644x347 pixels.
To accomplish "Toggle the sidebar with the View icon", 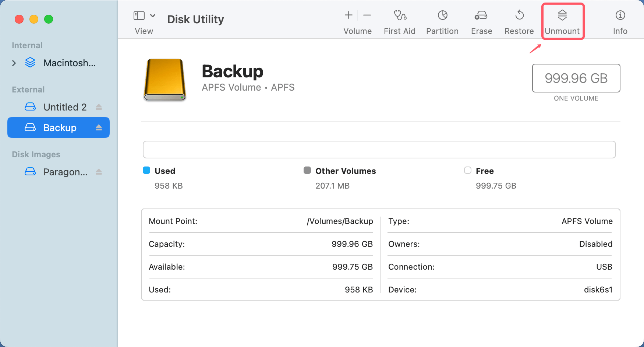I will click(139, 15).
